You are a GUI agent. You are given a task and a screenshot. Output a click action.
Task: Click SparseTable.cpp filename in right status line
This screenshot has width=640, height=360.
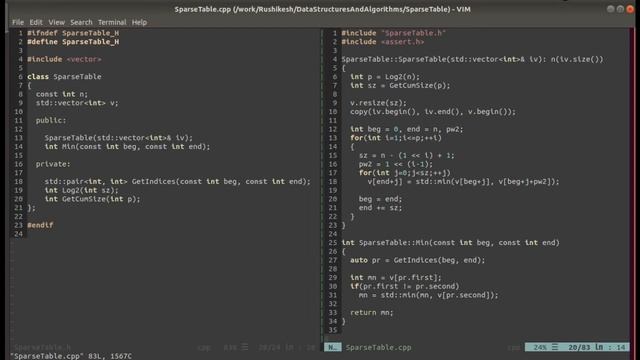click(378, 347)
